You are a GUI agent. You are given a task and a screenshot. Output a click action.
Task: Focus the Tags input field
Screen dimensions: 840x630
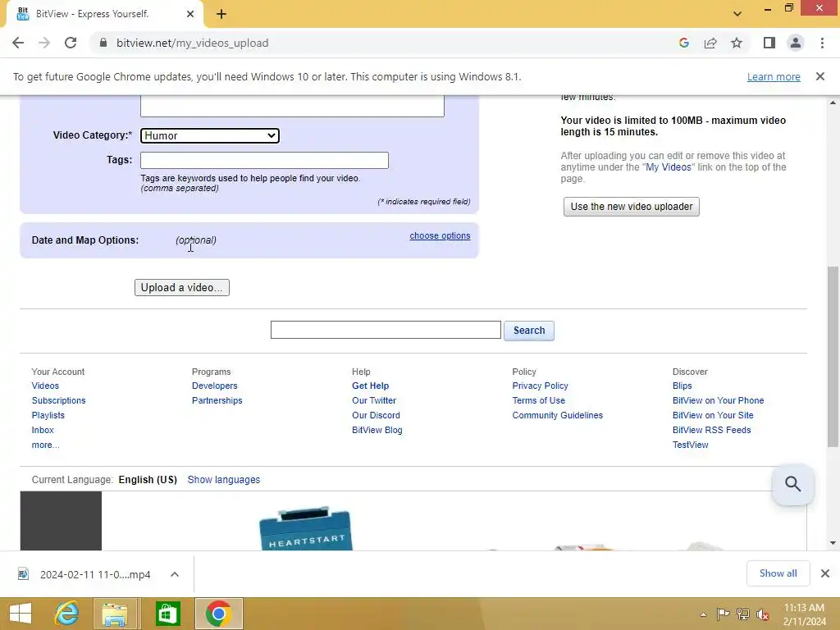(264, 160)
